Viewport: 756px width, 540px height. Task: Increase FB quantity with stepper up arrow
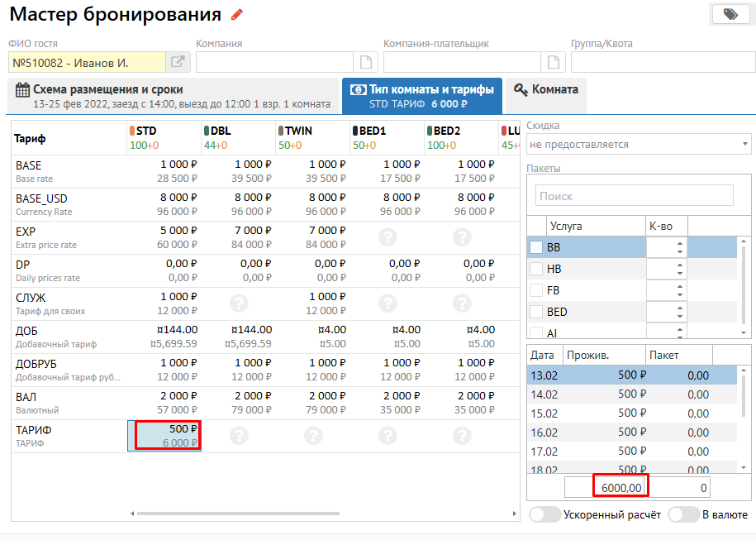coord(680,287)
